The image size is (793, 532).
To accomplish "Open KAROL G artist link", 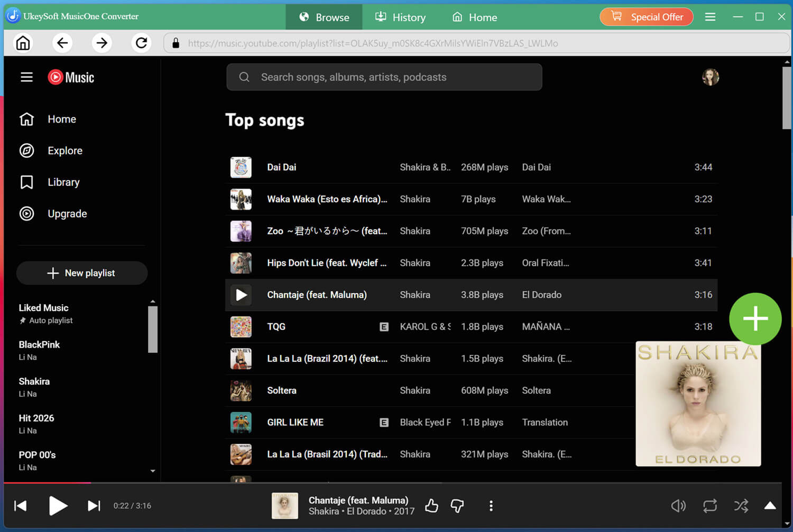I will click(426, 327).
